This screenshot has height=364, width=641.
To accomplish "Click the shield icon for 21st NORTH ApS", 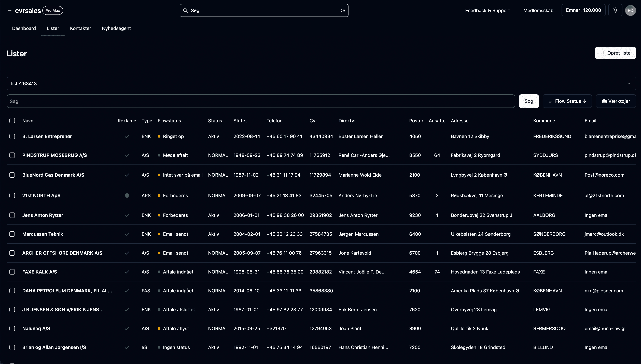I will 127,195.
